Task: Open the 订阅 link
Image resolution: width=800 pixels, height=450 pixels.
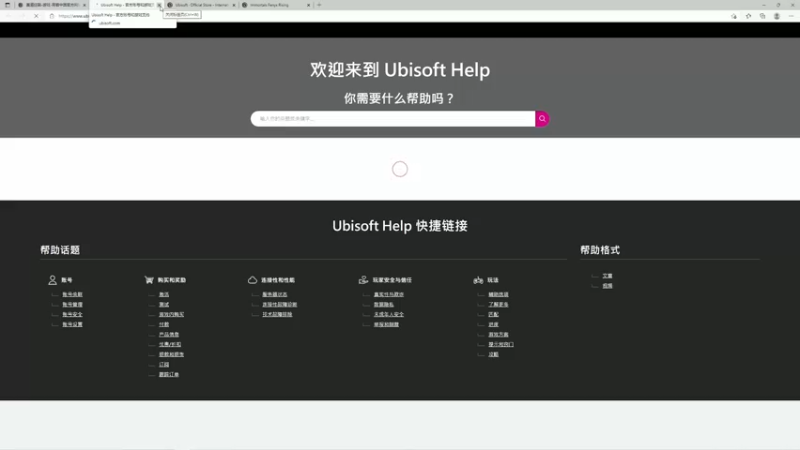Action: coord(164,364)
